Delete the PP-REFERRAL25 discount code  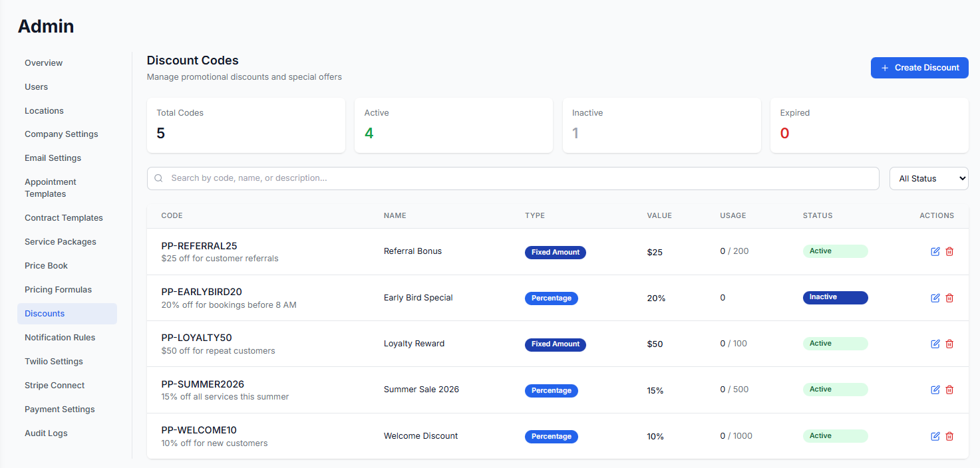click(x=949, y=251)
